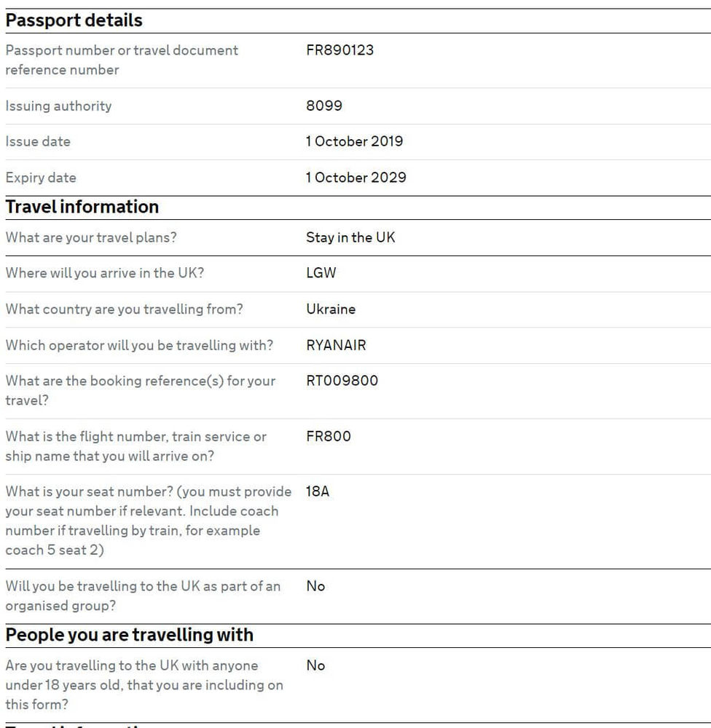The height and width of the screenshot is (728, 711).
Task: Click the issuing authority value 8099
Action: [x=323, y=106]
